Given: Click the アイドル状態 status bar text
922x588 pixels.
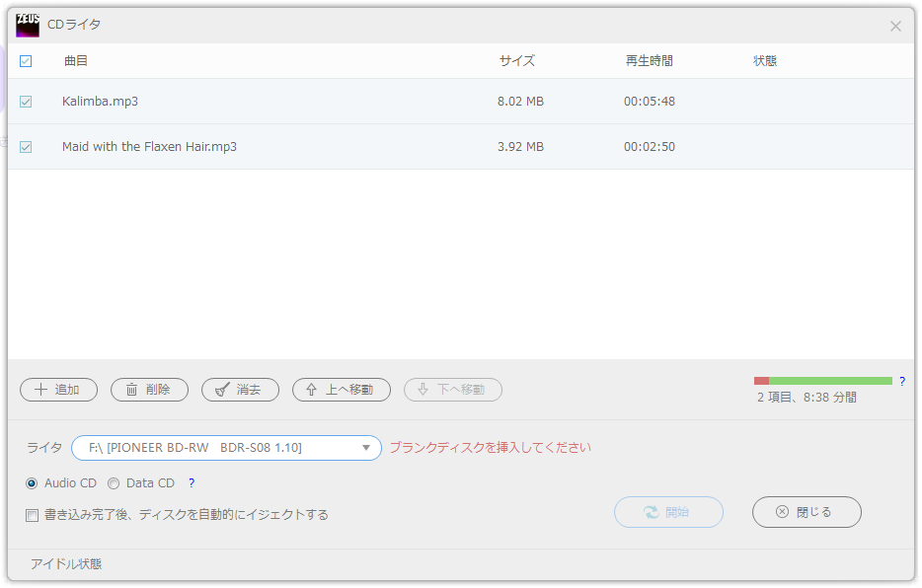Looking at the screenshot, I should click(x=66, y=564).
